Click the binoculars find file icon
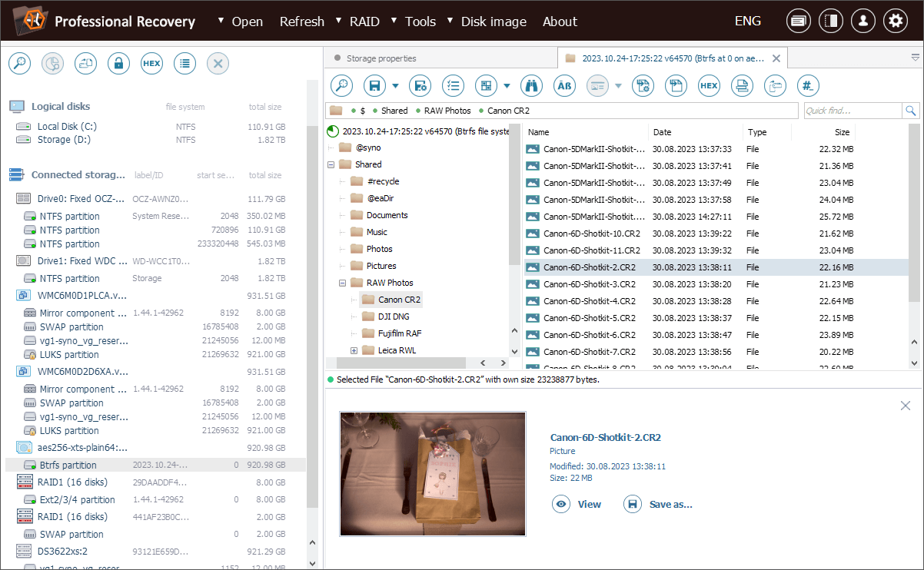 531,85
